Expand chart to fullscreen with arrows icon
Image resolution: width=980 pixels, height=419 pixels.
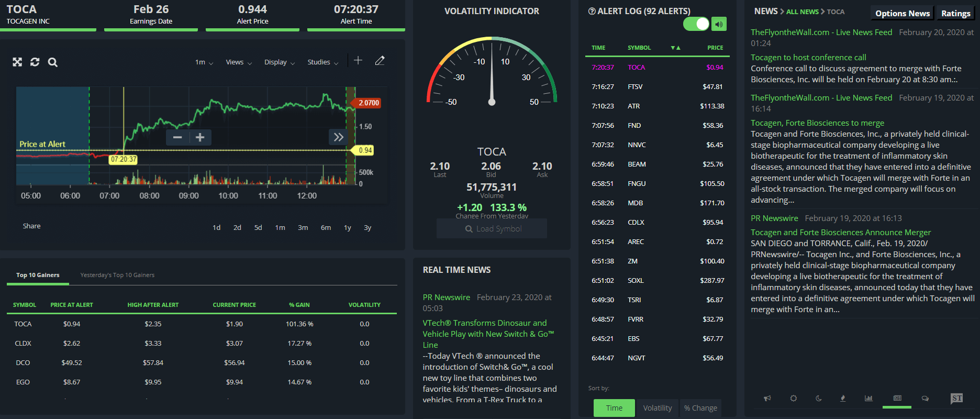17,62
